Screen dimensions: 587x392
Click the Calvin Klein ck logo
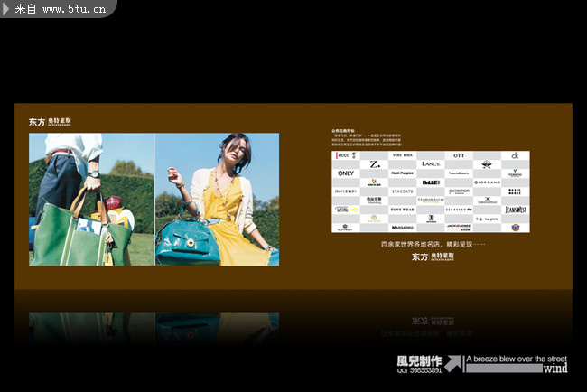(515, 155)
